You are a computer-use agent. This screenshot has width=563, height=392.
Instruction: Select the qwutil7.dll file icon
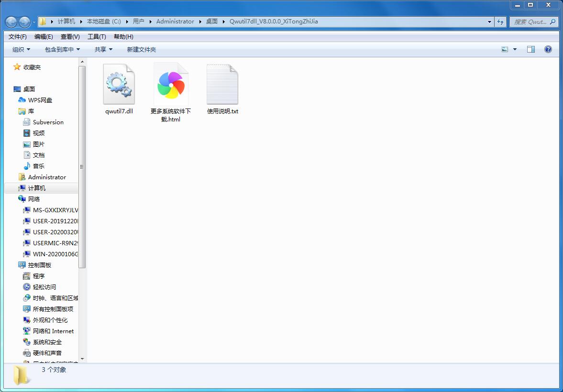pyautogui.click(x=119, y=84)
